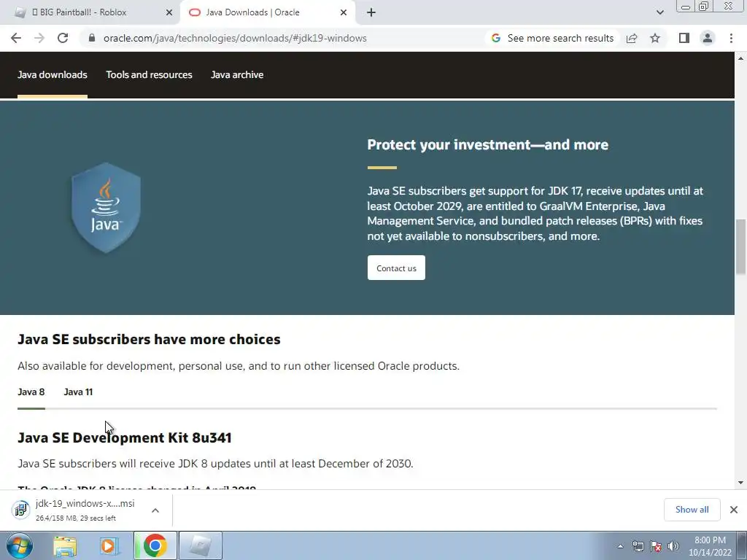Select the Java 8 tab
This screenshot has height=560, width=747.
click(31, 392)
